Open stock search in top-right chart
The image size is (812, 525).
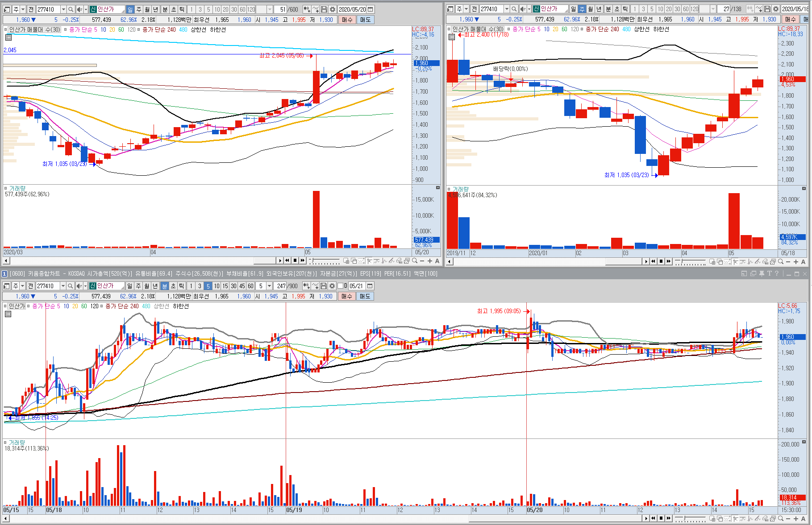point(514,9)
